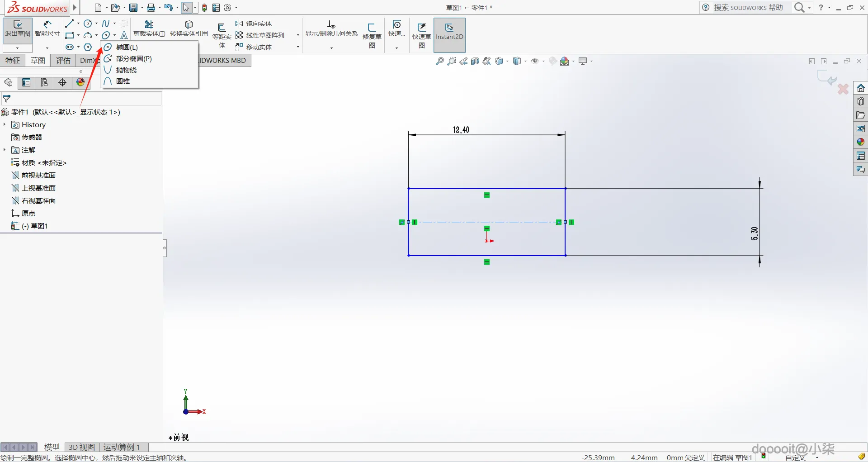
Task: Open the FeatureManager design tree tab
Action: tap(8, 82)
